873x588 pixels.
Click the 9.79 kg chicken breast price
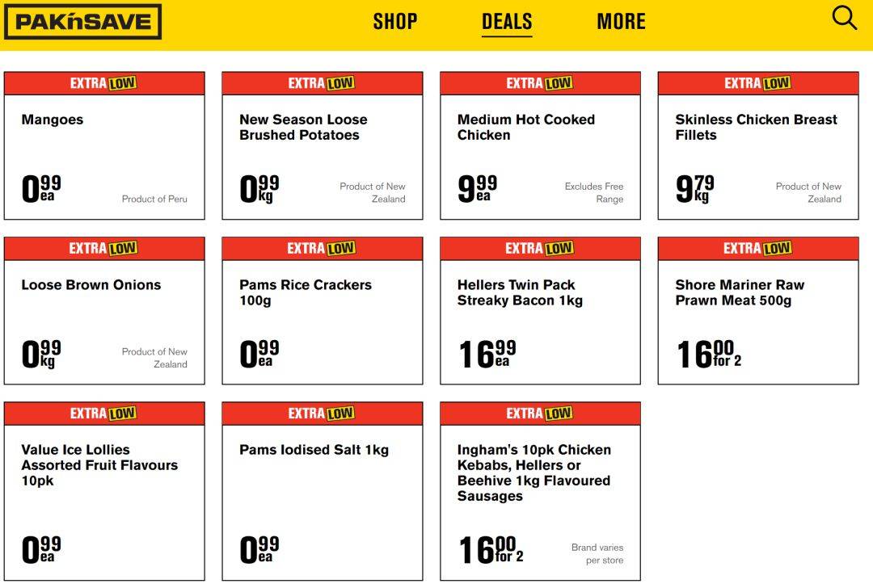pos(694,188)
